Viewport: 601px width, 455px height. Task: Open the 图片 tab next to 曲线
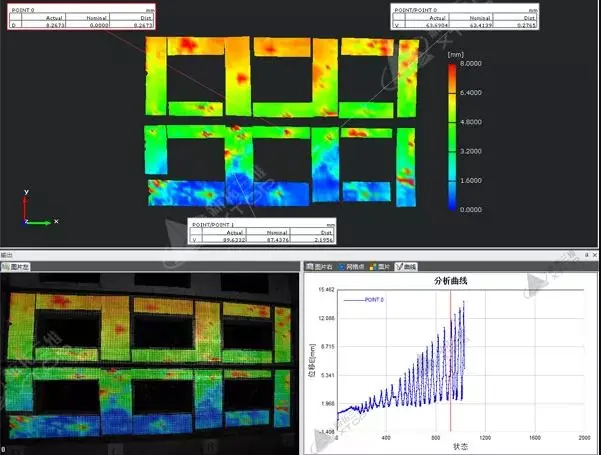pos(380,266)
